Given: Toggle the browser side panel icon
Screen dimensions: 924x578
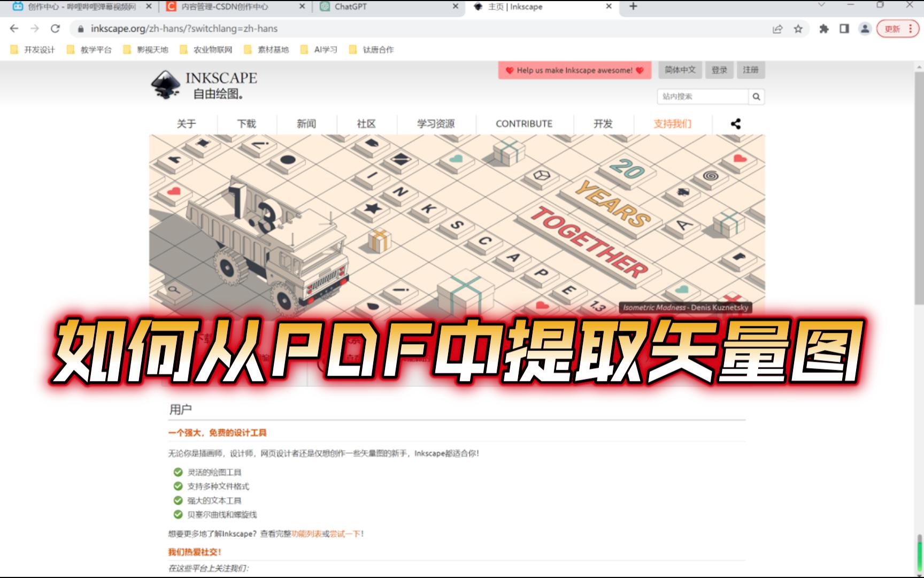Looking at the screenshot, I should tap(844, 29).
